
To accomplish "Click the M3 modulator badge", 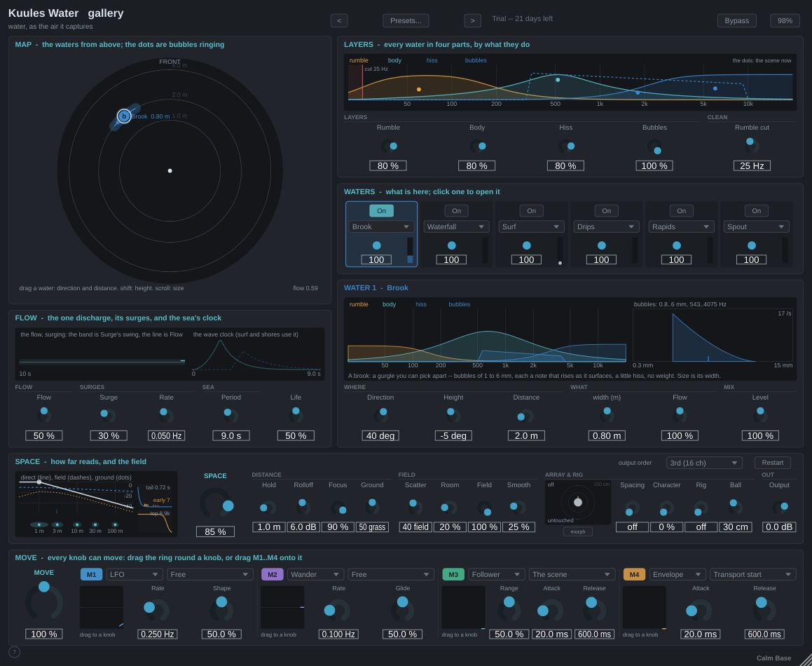I will pos(453,574).
